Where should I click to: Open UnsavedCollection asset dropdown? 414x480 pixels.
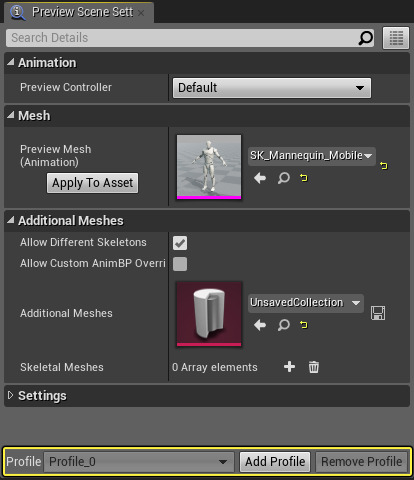click(x=306, y=303)
